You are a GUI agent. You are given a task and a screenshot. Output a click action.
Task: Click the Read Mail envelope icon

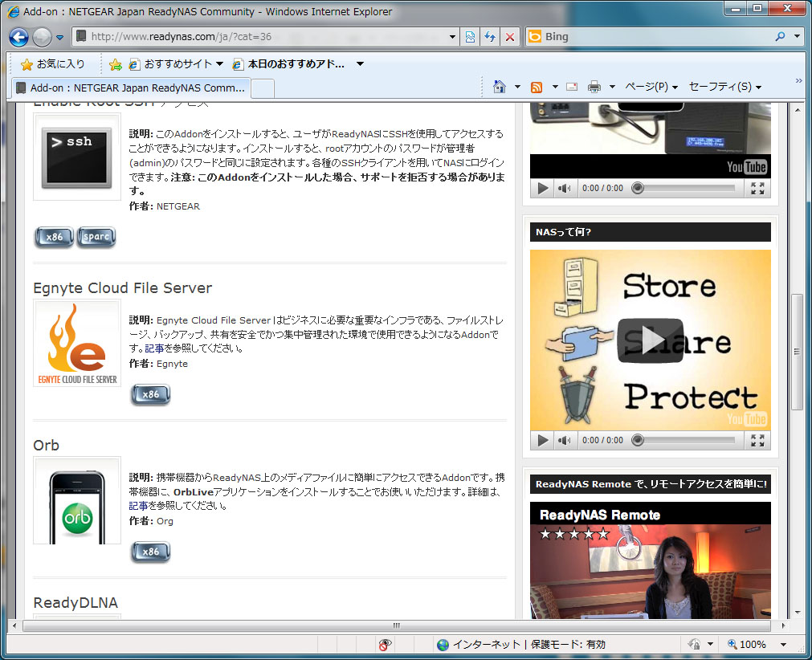(572, 87)
